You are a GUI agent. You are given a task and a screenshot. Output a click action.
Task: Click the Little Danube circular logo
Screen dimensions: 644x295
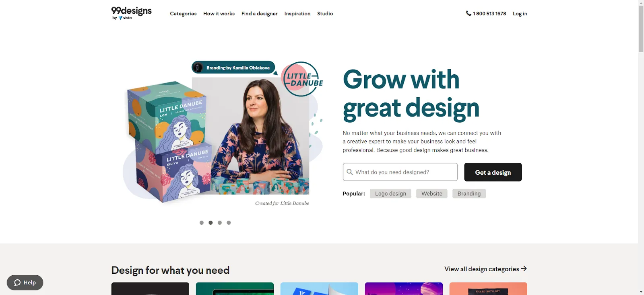coord(302,79)
